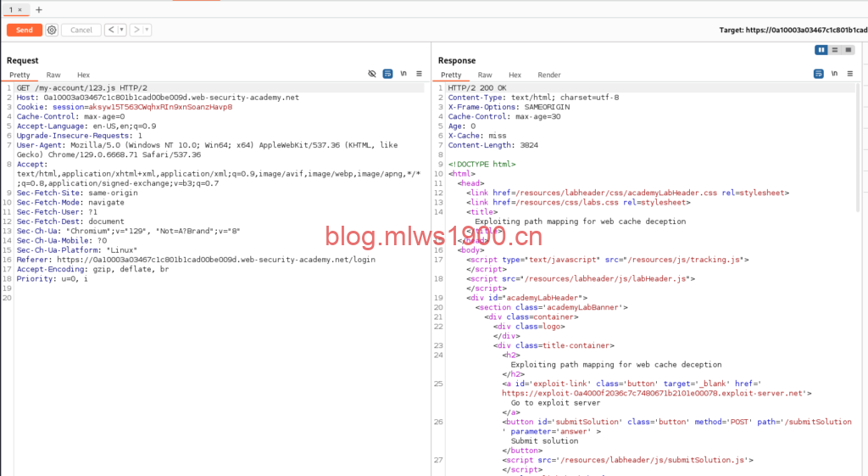Image resolution: width=868 pixels, height=476 pixels.
Task: Click the Referer header line
Action: coord(196,260)
